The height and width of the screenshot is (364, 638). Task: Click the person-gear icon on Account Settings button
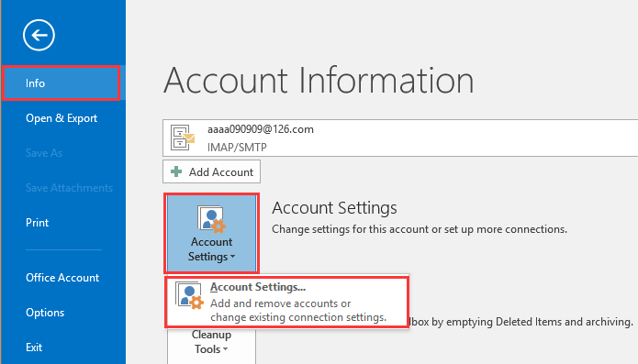(x=211, y=219)
